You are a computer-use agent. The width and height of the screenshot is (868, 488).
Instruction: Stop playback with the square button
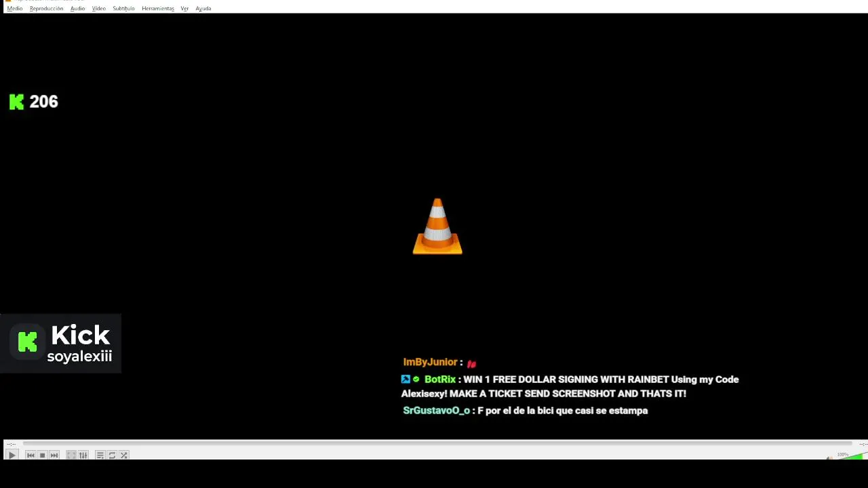[42, 455]
